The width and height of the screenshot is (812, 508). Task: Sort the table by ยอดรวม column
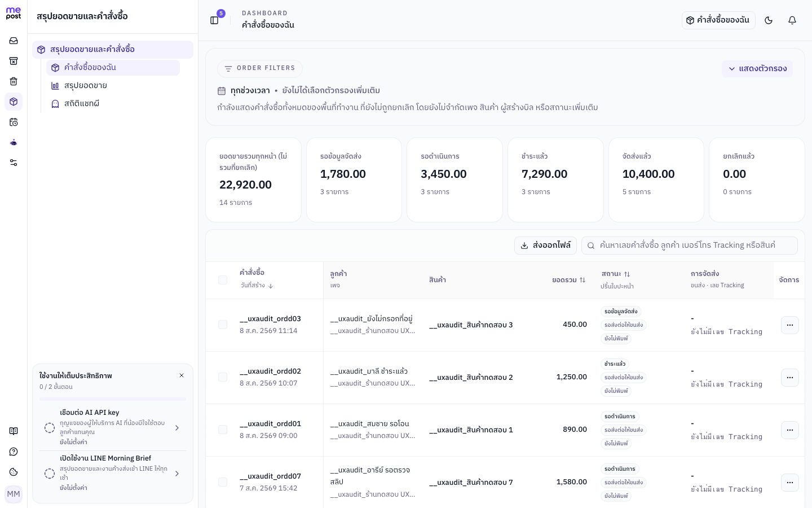click(569, 280)
